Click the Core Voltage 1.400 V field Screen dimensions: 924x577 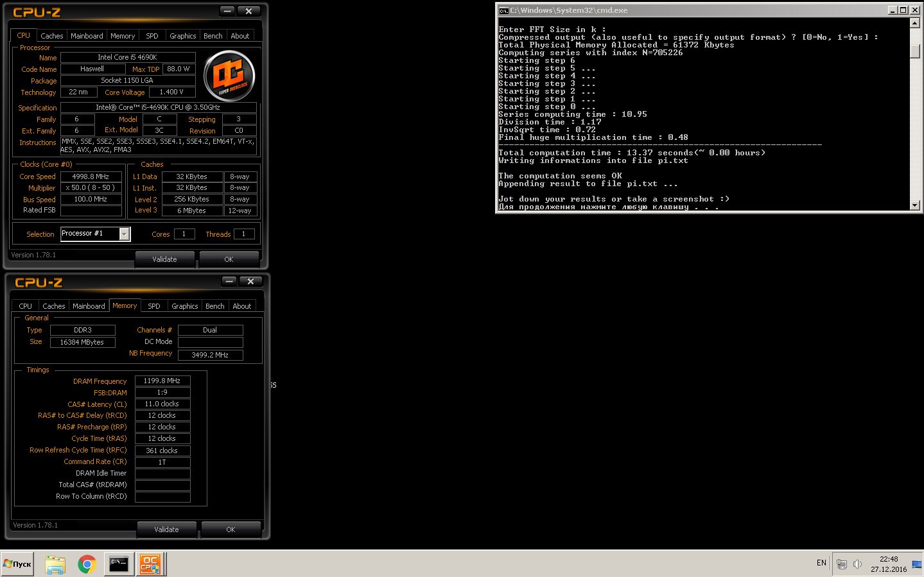[x=171, y=92]
